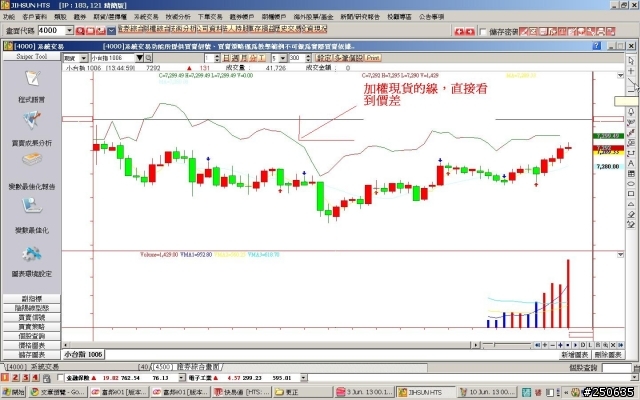Viewport: 640px width, 400px height.
Task: Select the ellipse drawing tool in right toolbar
Action: pyautogui.click(x=631, y=184)
